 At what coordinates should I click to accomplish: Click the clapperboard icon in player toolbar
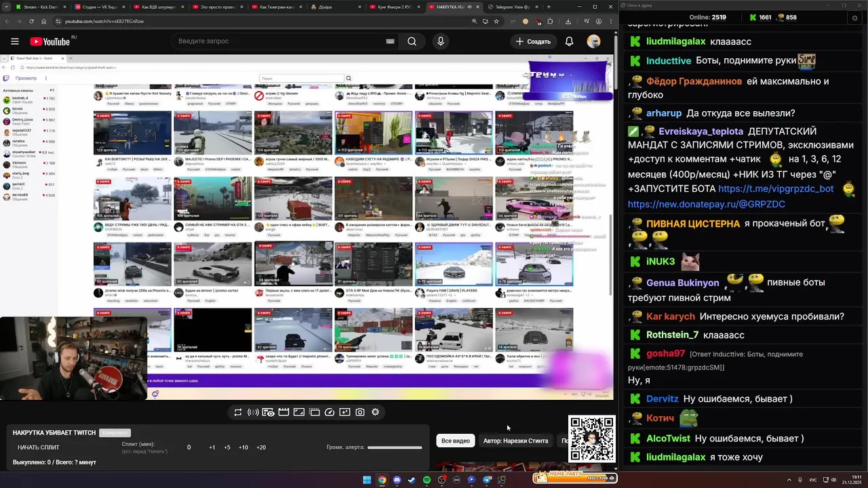[x=283, y=412]
